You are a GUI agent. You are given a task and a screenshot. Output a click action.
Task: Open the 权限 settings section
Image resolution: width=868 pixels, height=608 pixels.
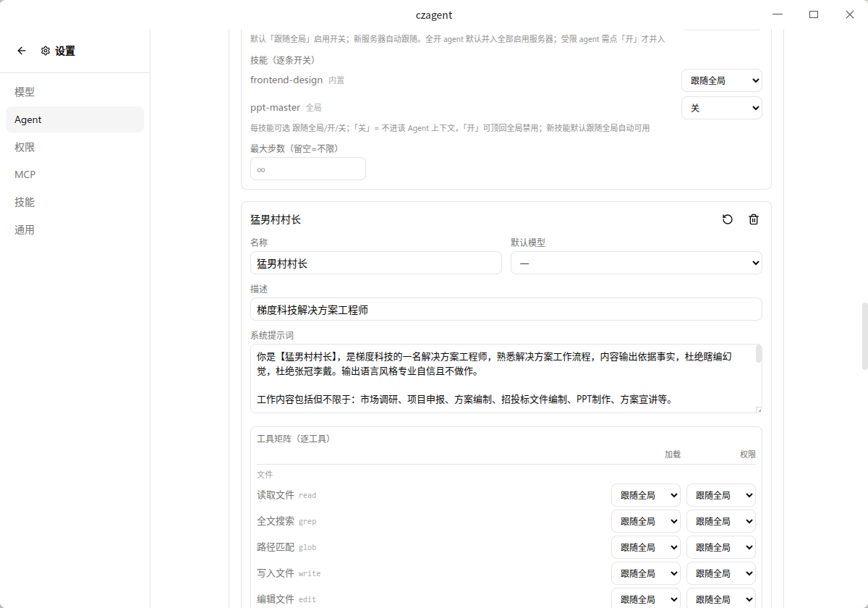click(75, 147)
